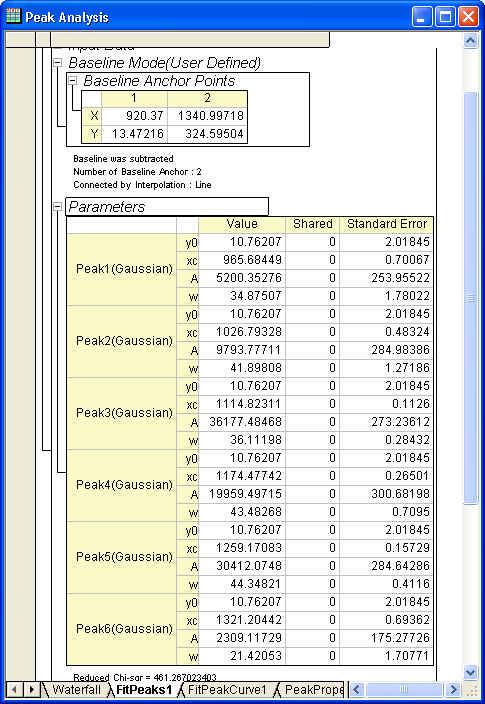This screenshot has height=704, width=485.
Task: Click the horizontal scrollbar thumb
Action: [x=404, y=690]
